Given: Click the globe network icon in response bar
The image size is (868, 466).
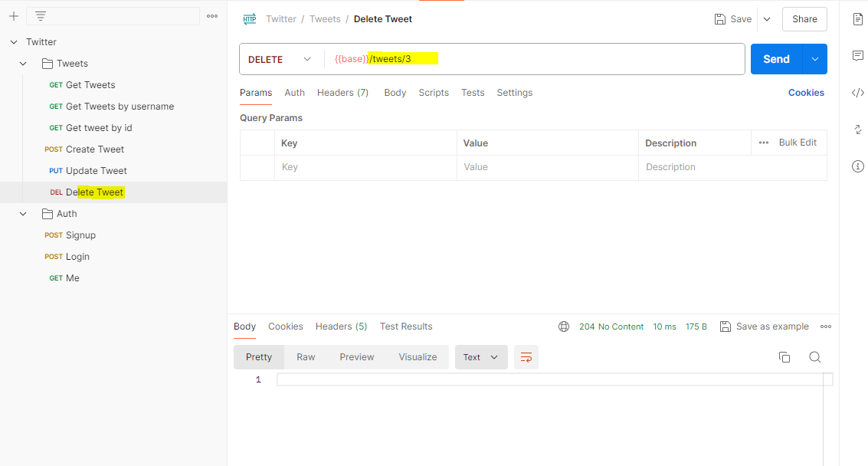Looking at the screenshot, I should click(564, 327).
